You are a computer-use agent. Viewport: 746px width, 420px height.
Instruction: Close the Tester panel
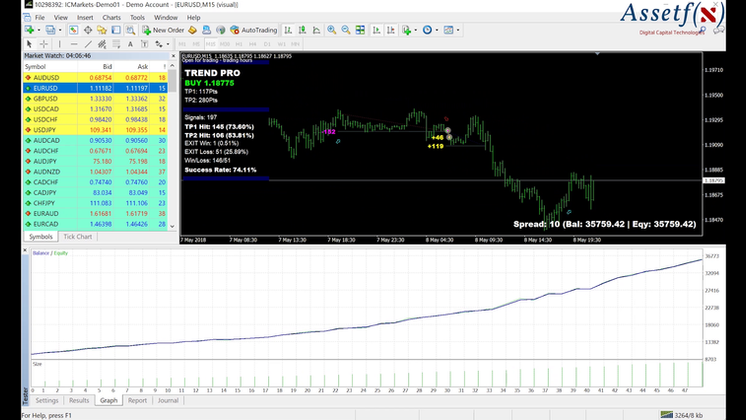(25, 250)
